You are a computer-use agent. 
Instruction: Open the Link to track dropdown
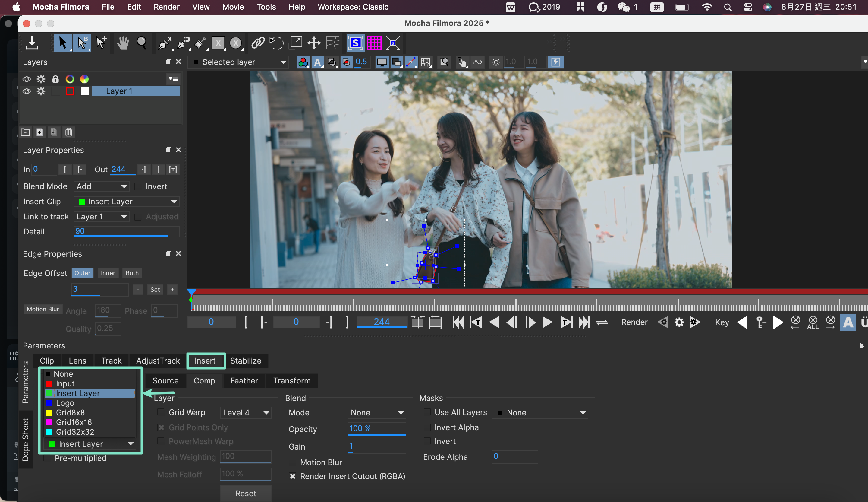101,217
